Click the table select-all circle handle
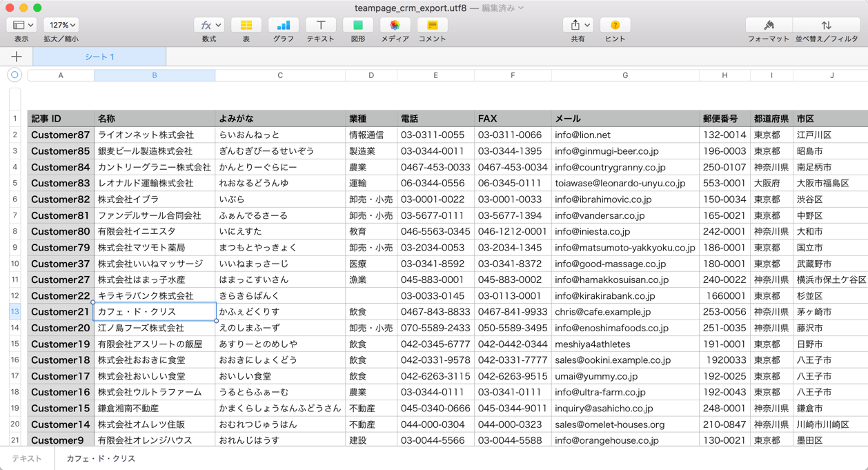Viewport: 868px width, 470px height. tap(14, 75)
